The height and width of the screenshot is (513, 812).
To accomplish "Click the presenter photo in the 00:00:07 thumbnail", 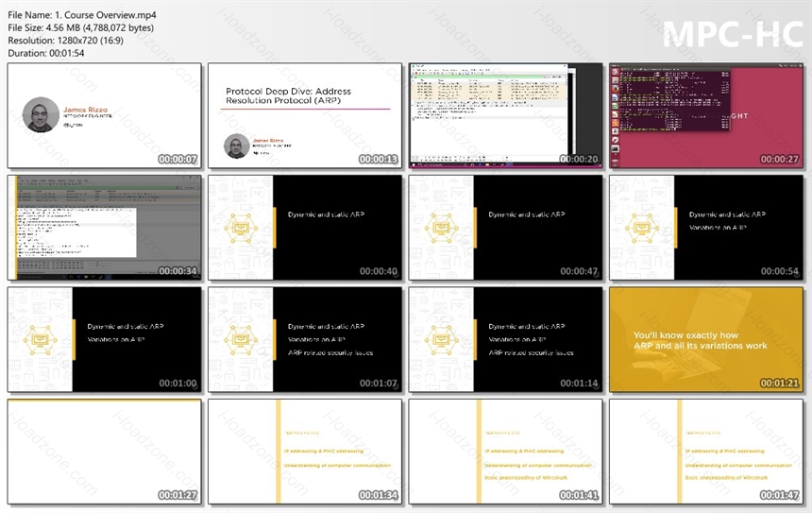I will [41, 114].
